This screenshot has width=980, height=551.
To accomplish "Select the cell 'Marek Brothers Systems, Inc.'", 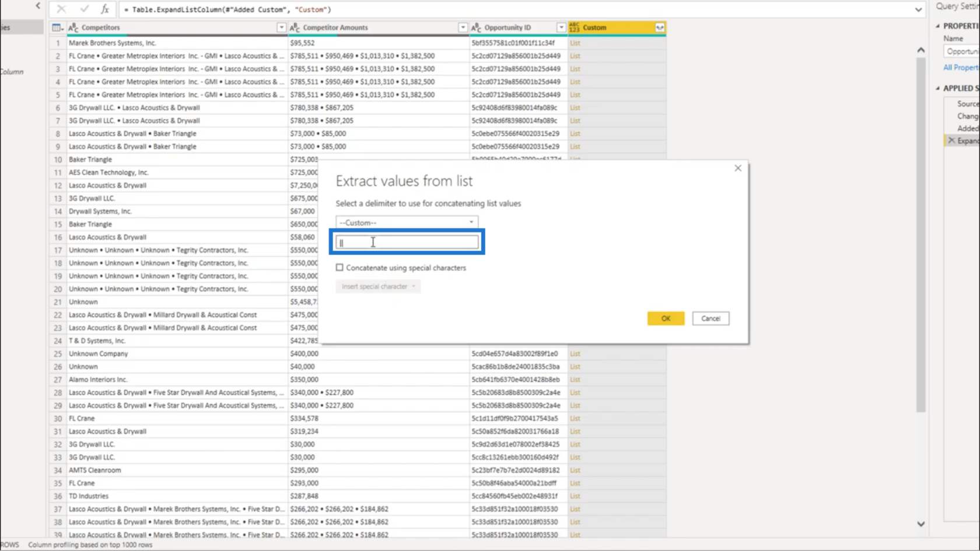I will [x=177, y=43].
